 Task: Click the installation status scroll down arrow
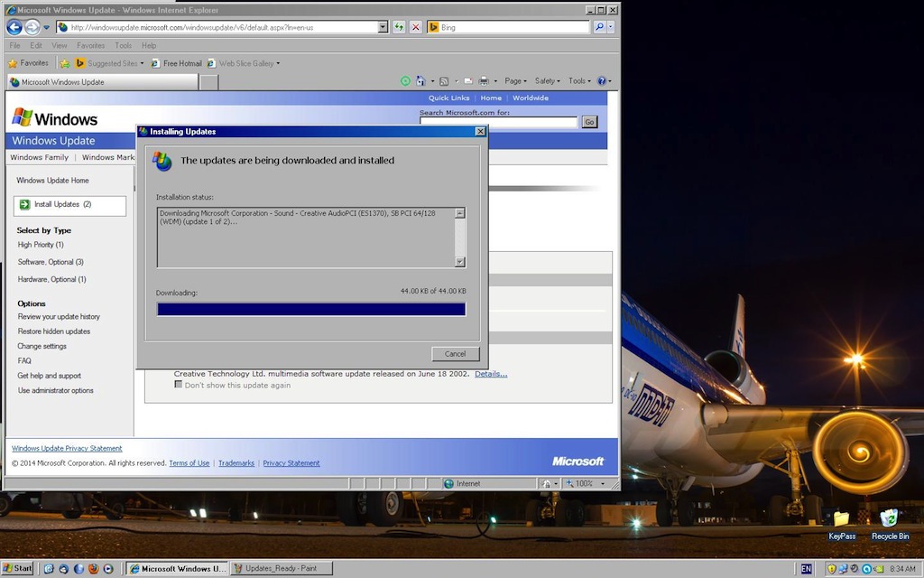[460, 262]
